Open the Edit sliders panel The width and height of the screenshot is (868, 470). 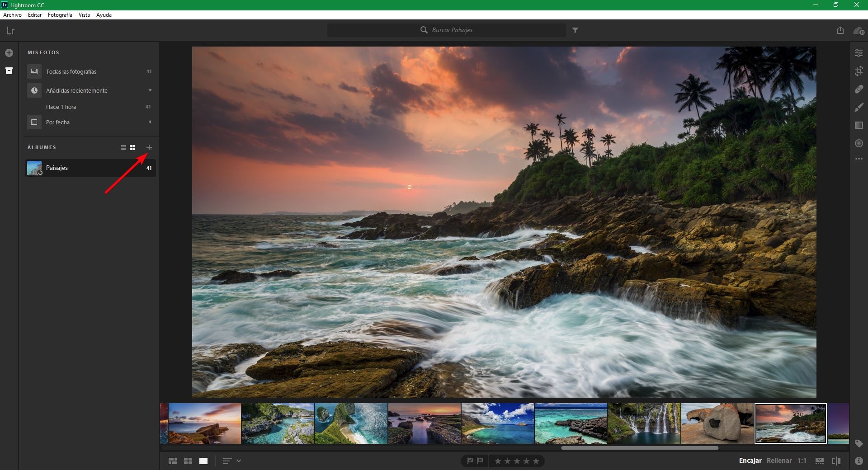click(859, 53)
